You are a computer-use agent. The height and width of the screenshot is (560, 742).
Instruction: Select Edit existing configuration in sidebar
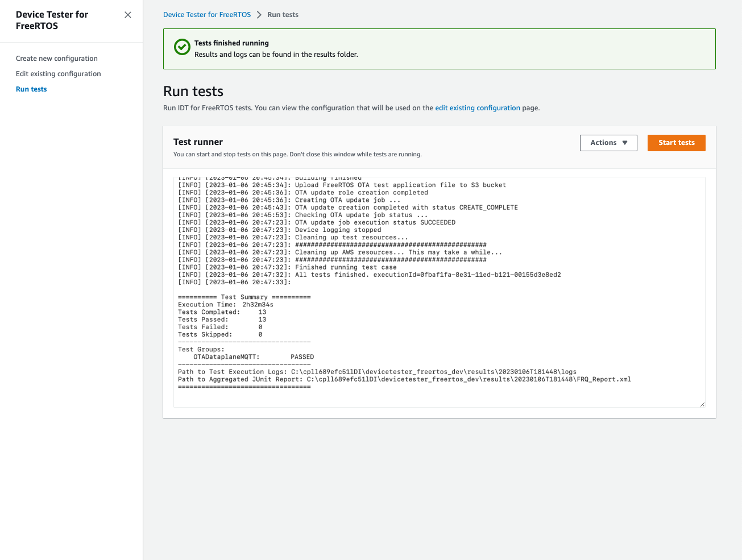click(58, 73)
